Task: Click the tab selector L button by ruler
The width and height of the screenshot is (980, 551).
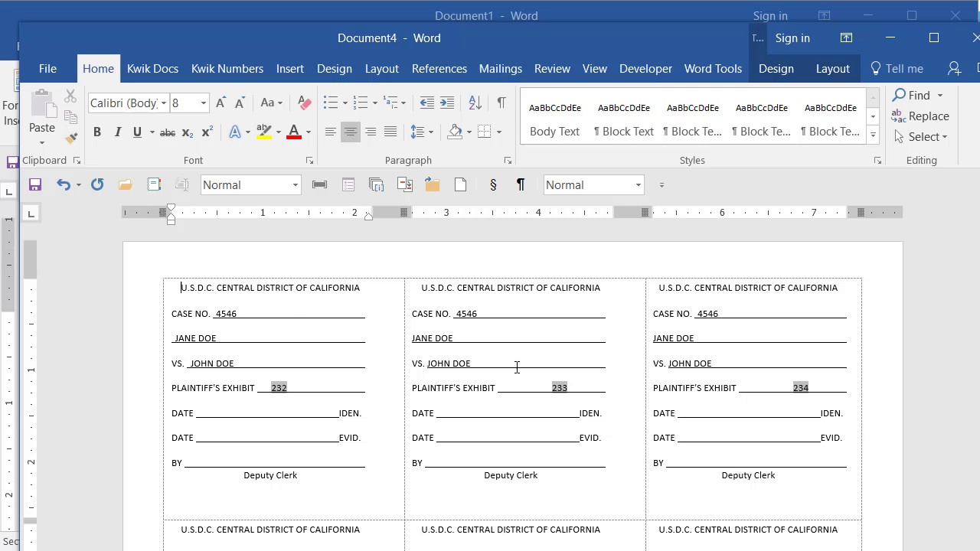Action: point(31,214)
